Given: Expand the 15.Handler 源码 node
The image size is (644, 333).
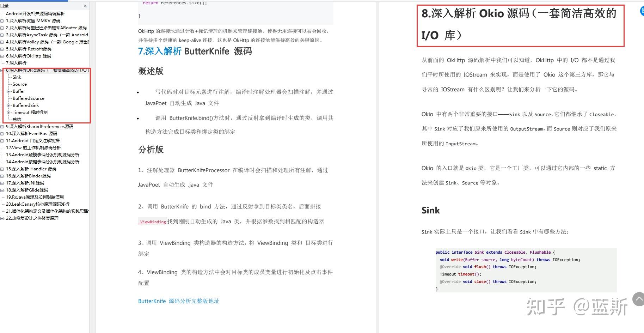Looking at the screenshot, I should [x=2, y=169].
